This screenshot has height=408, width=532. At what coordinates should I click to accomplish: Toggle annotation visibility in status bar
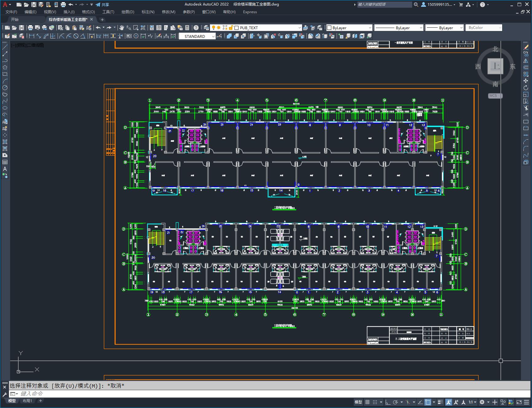449,402
